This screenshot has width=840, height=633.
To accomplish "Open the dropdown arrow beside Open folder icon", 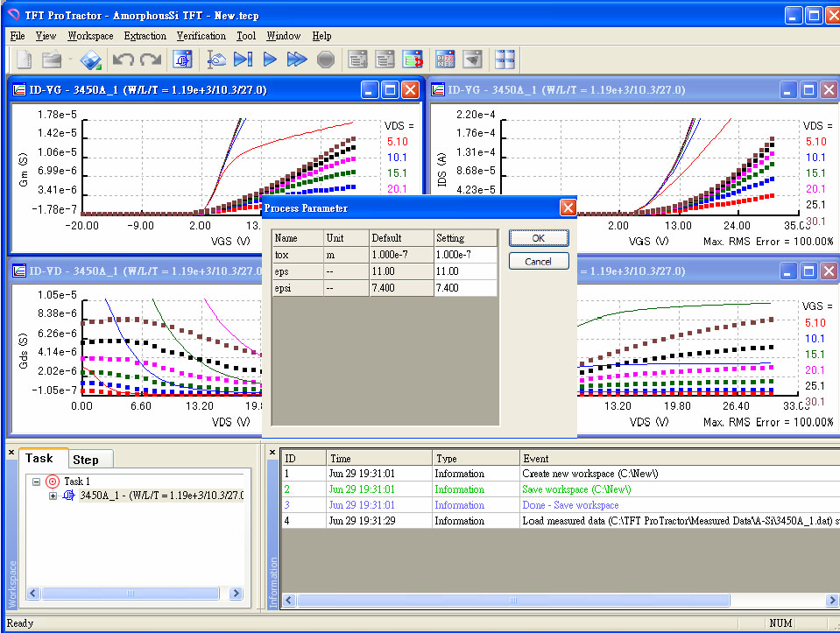I will click(69, 60).
